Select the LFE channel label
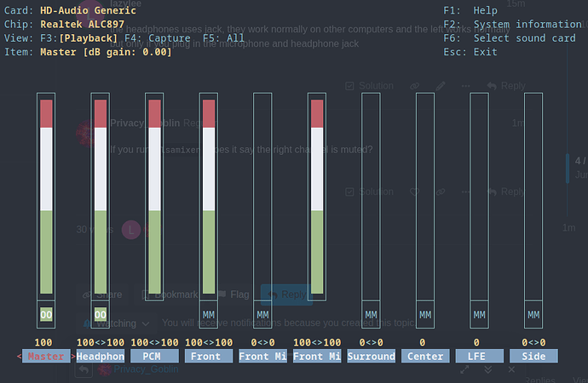This screenshot has width=588, height=383. click(479, 356)
